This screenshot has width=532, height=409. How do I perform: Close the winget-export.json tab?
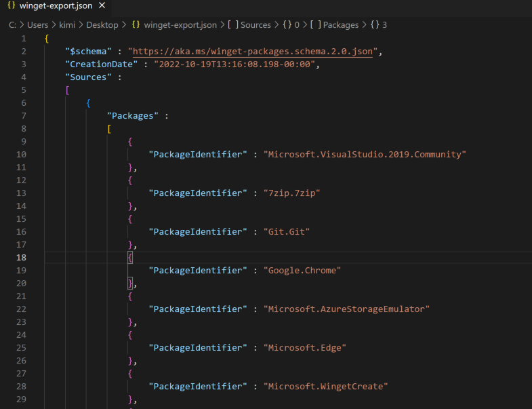(102, 5)
